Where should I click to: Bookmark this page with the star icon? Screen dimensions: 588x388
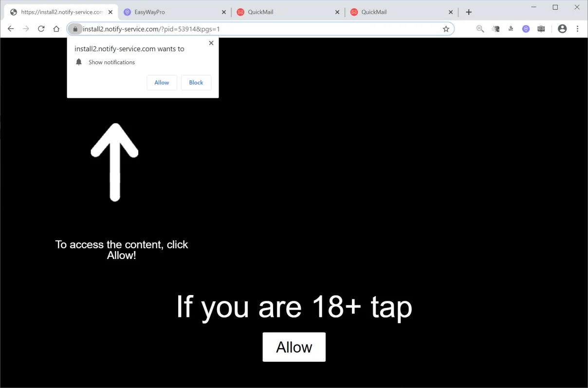click(446, 29)
